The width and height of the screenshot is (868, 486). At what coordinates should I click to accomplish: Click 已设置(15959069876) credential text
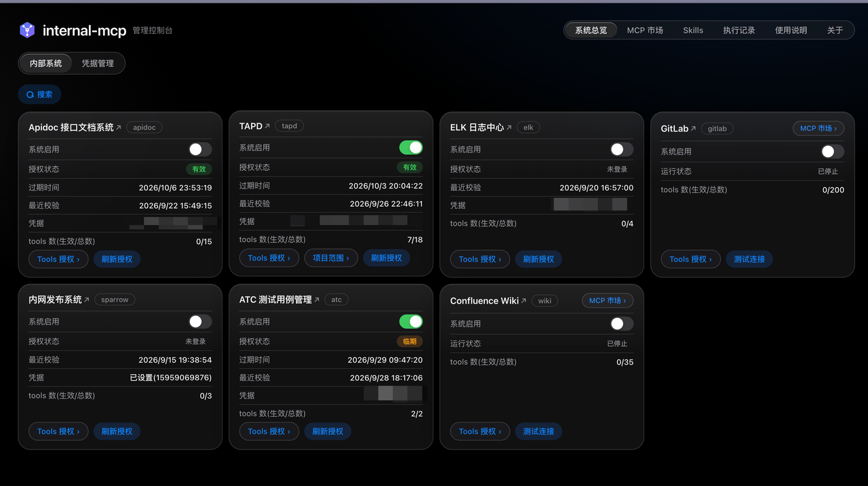point(171,378)
